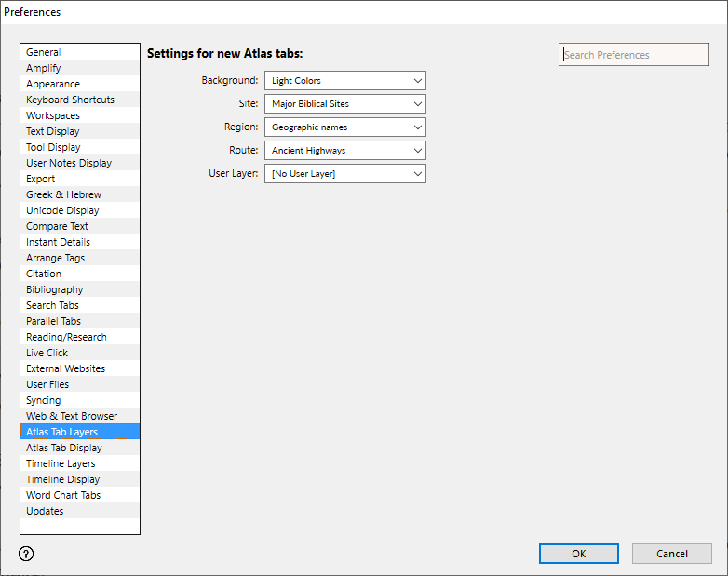Open the Region dropdown menu
The image size is (728, 576).
coord(344,127)
